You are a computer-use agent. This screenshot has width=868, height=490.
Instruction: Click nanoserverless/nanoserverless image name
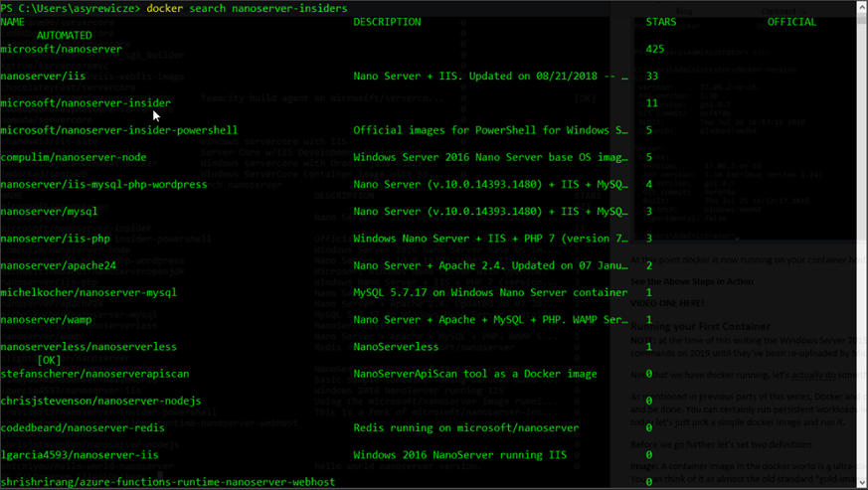coord(88,347)
